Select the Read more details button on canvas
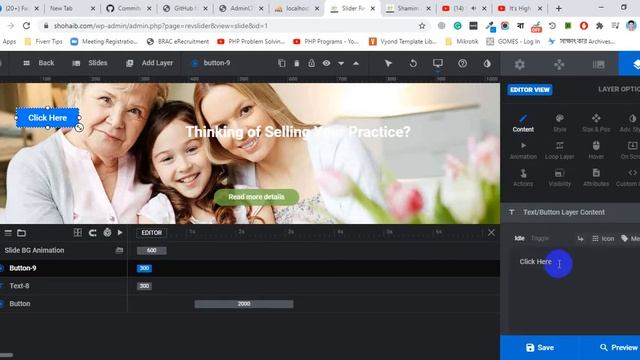The image size is (640, 360). tap(256, 197)
